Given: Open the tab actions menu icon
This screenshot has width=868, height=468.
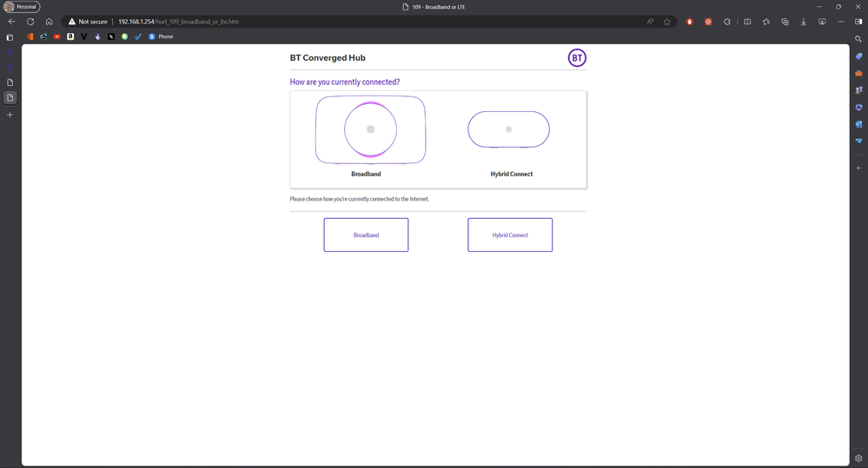Looking at the screenshot, I should [x=10, y=37].
